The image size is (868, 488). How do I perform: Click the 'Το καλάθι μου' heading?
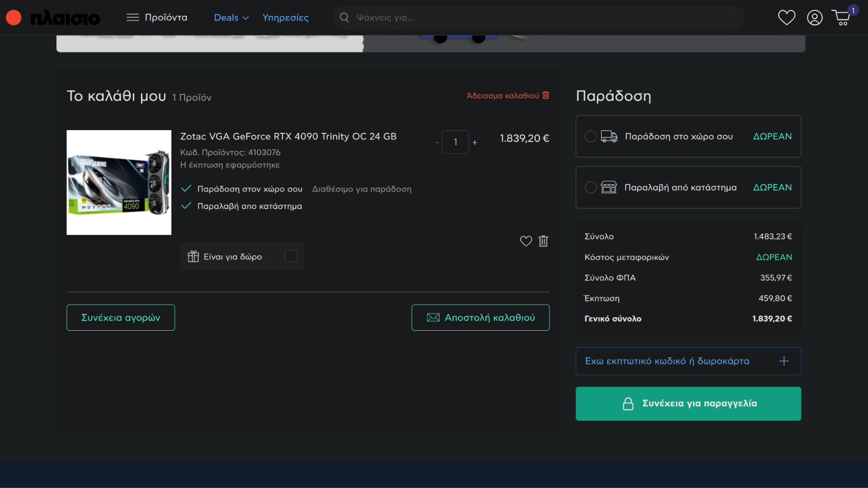point(116,96)
